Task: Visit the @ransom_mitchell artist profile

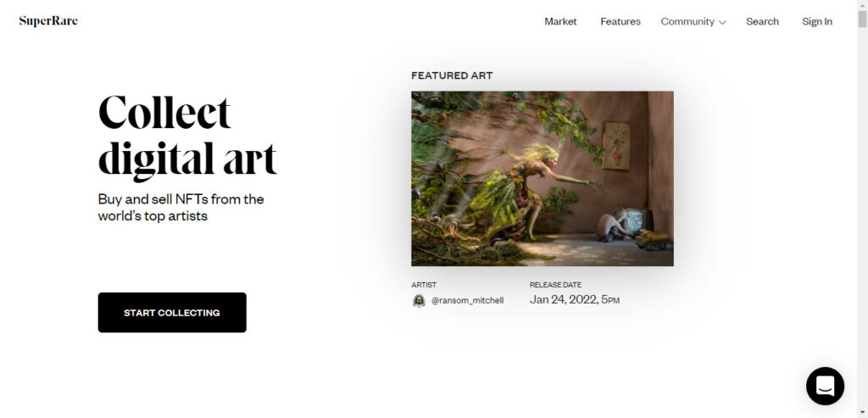Action: 467,301
